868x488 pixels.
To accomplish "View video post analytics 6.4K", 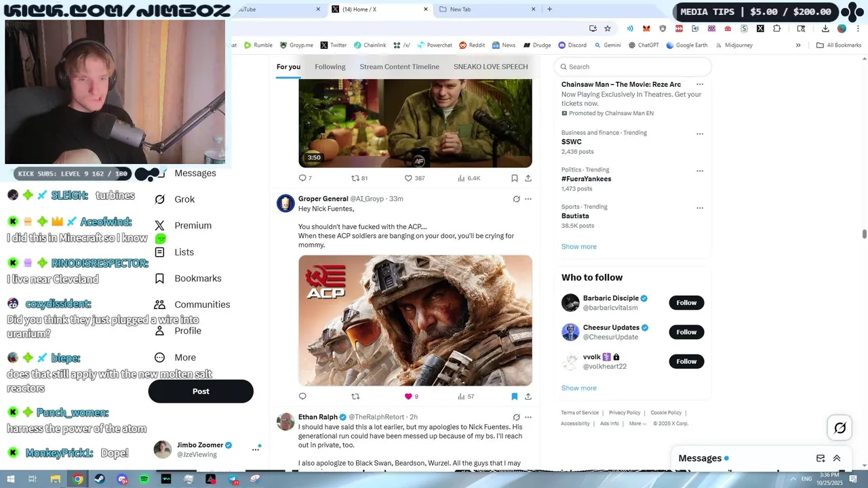I will pyautogui.click(x=469, y=178).
